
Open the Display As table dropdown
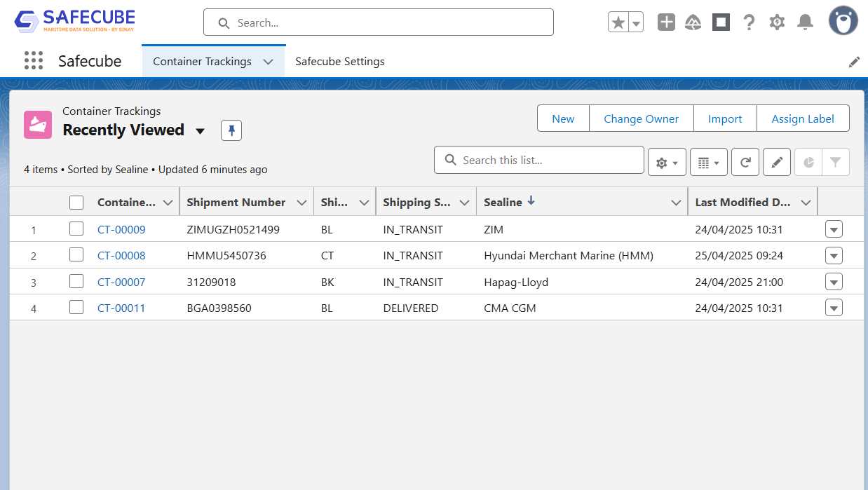coord(709,162)
